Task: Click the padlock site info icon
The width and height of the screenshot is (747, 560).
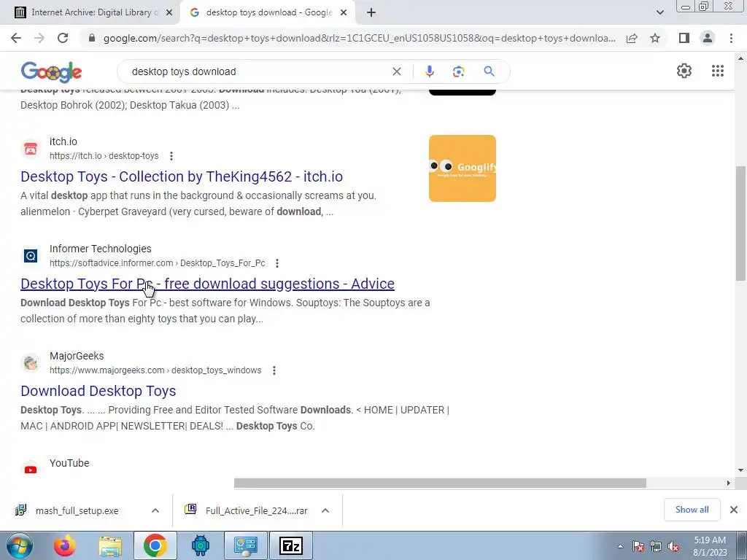Action: coord(92,38)
